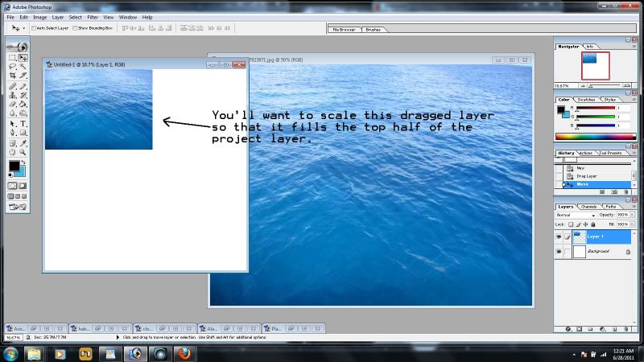Toggle lock position in Layers panel
The height and width of the screenshot is (362, 644).
tap(586, 224)
